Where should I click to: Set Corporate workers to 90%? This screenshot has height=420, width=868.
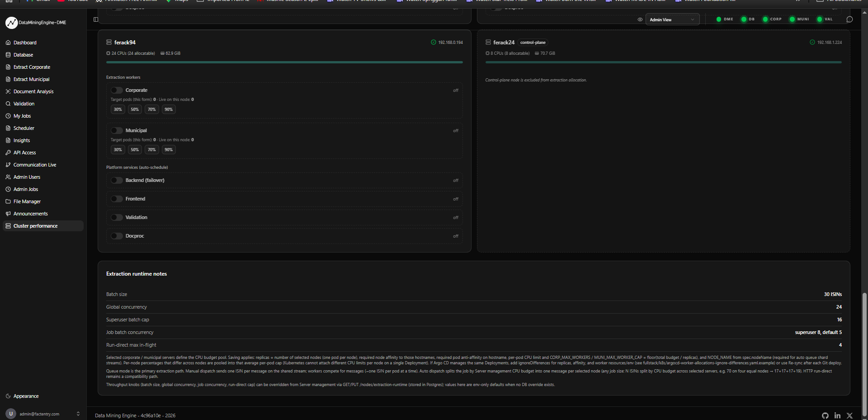click(169, 110)
